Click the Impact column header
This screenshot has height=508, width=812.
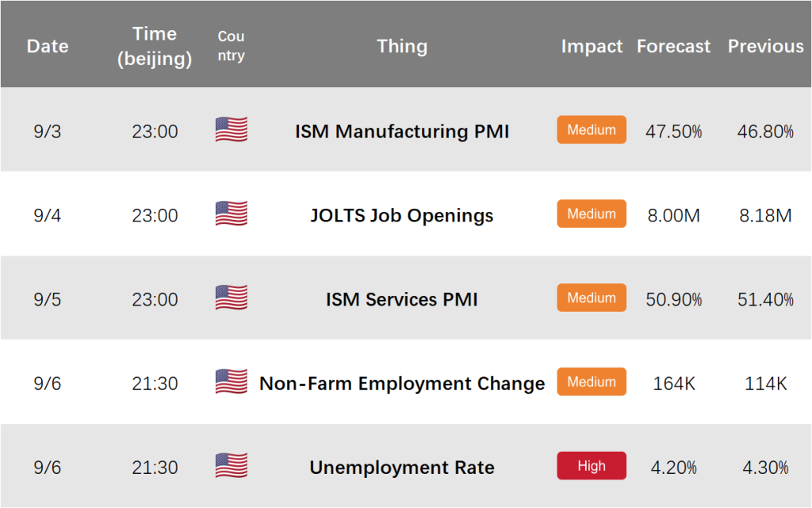pyautogui.click(x=592, y=47)
